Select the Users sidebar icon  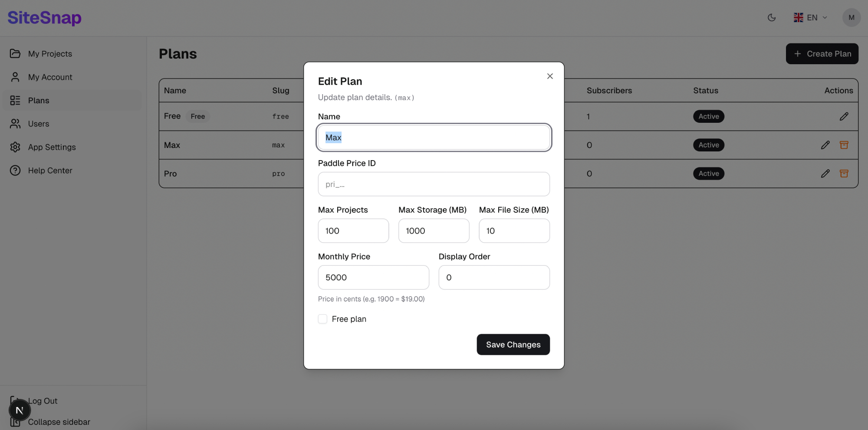click(15, 124)
